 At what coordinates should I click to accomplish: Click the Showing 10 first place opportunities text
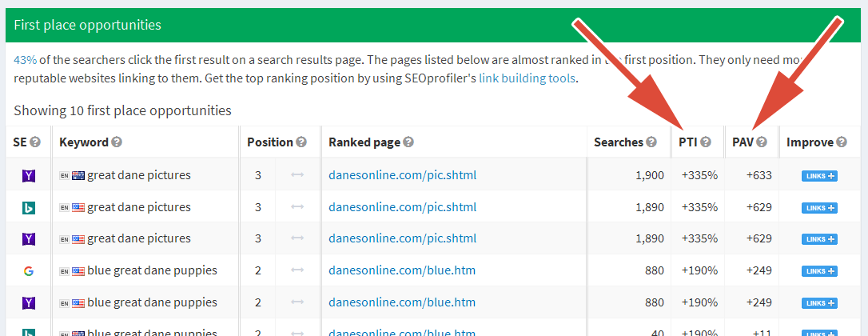(x=122, y=110)
